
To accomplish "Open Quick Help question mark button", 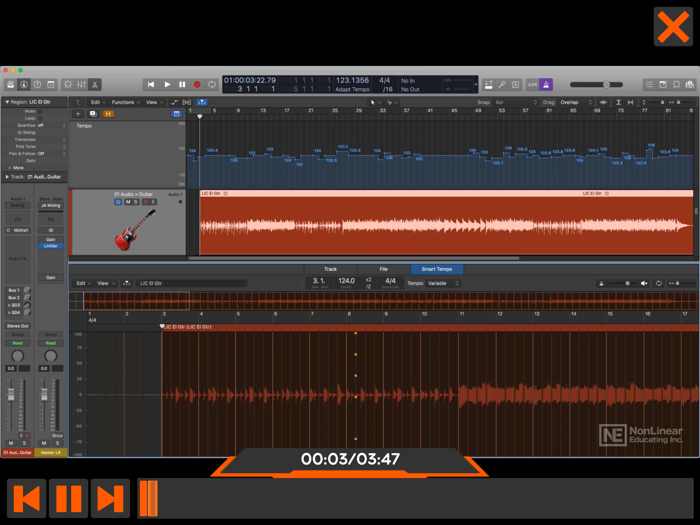I will pos(38,84).
